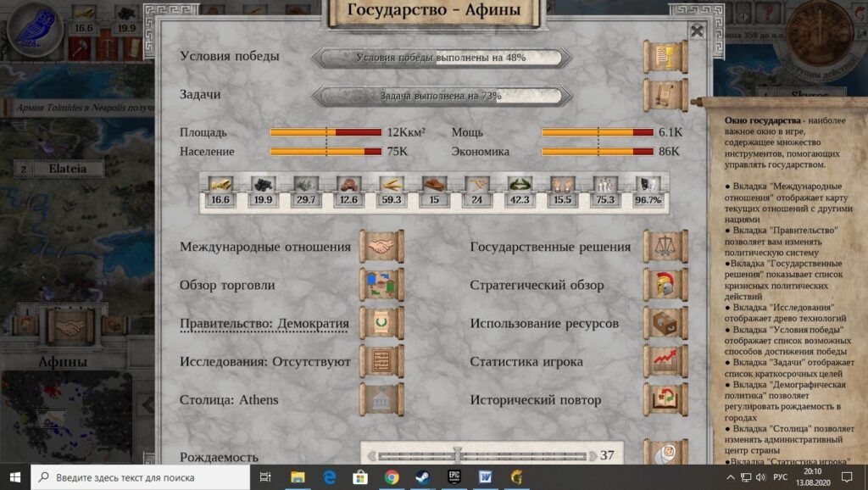Open Использование ресурсов crate icon

pos(665,323)
